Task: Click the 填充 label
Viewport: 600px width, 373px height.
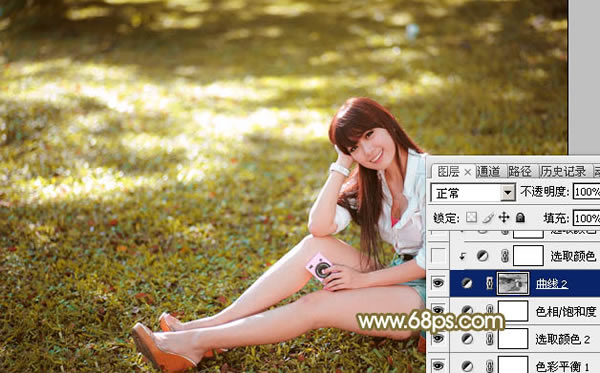Action: [557, 218]
